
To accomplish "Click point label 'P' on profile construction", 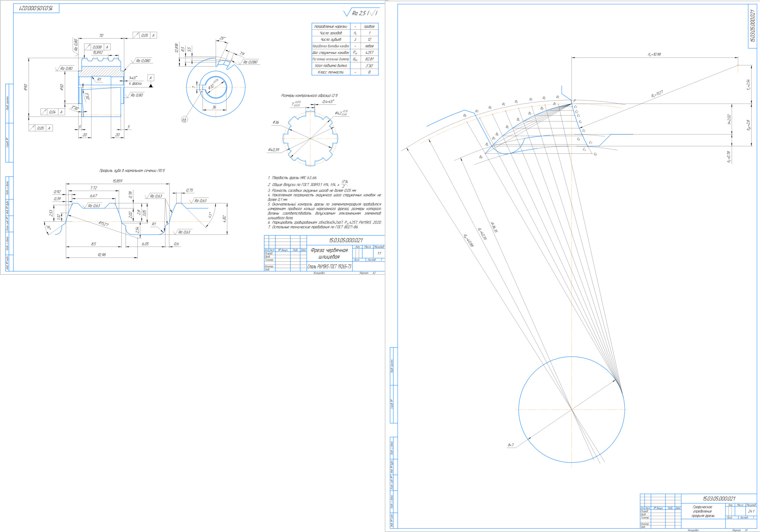I will click(574, 101).
